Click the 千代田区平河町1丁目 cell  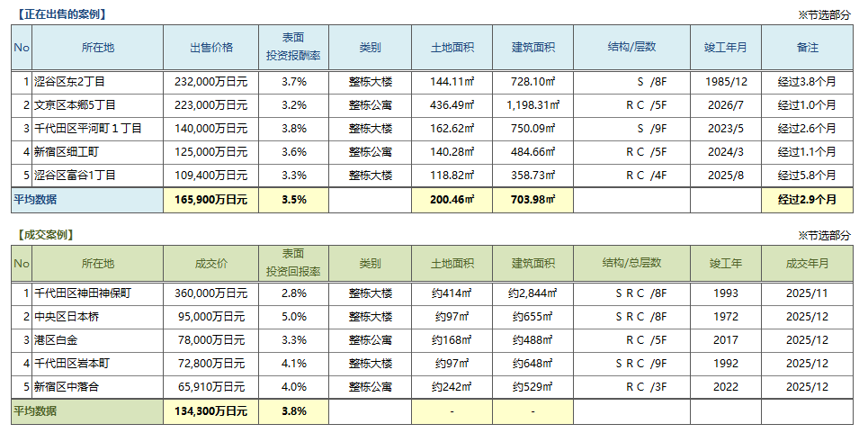87,128
